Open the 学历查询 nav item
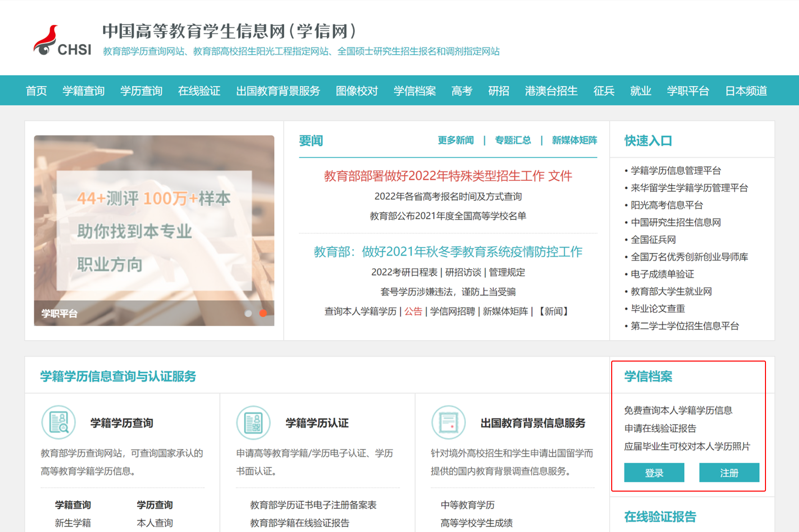The width and height of the screenshot is (799, 532). [141, 91]
